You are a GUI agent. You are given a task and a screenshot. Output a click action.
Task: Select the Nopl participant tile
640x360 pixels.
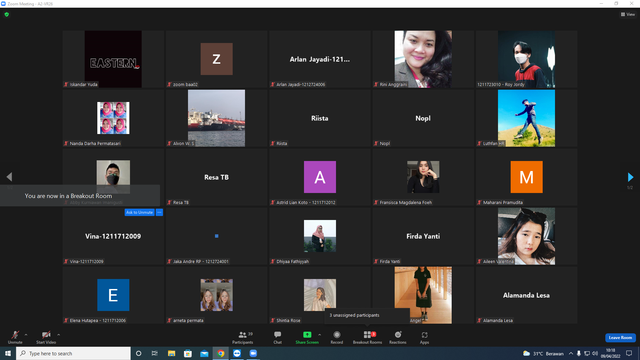[x=423, y=118]
